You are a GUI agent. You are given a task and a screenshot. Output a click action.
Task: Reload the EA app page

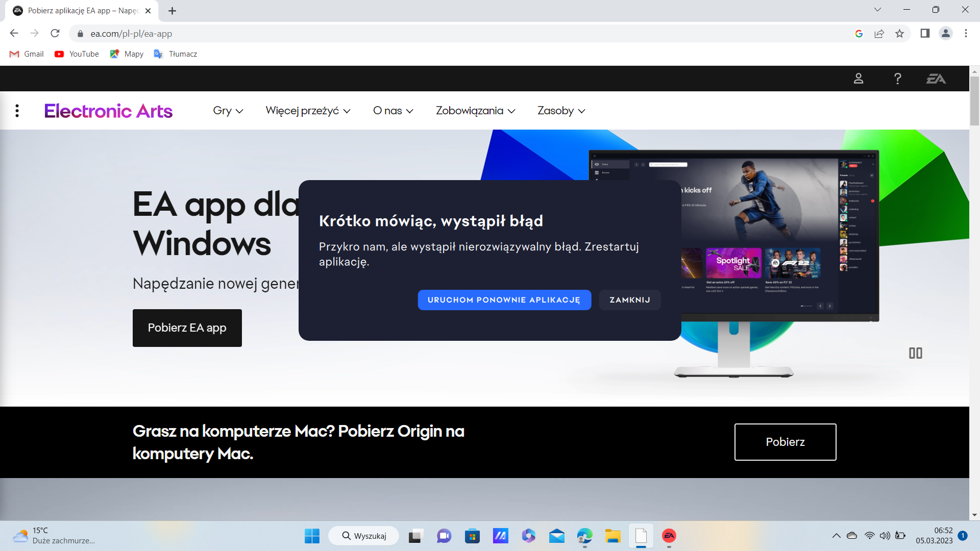[x=55, y=33]
